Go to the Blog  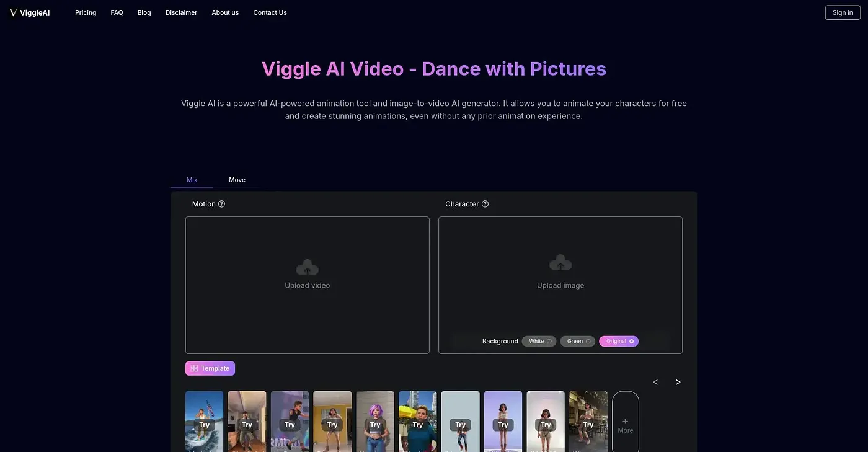(x=144, y=12)
